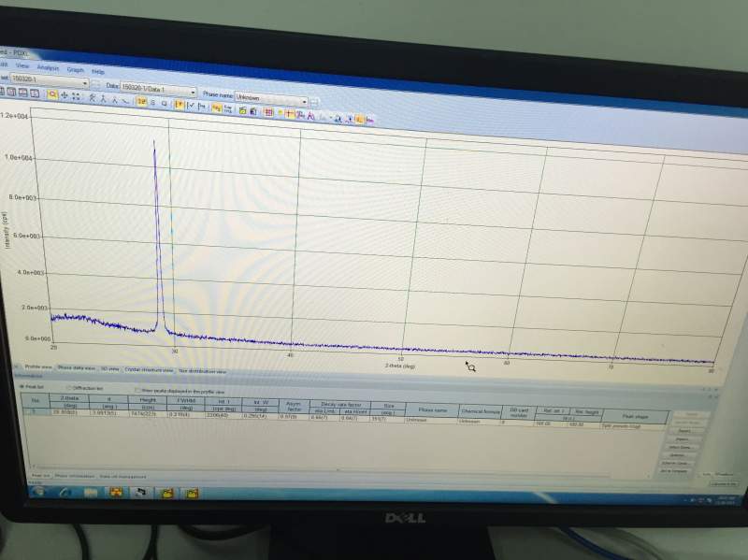Click the last yellow app icon on taskbar

click(192, 494)
